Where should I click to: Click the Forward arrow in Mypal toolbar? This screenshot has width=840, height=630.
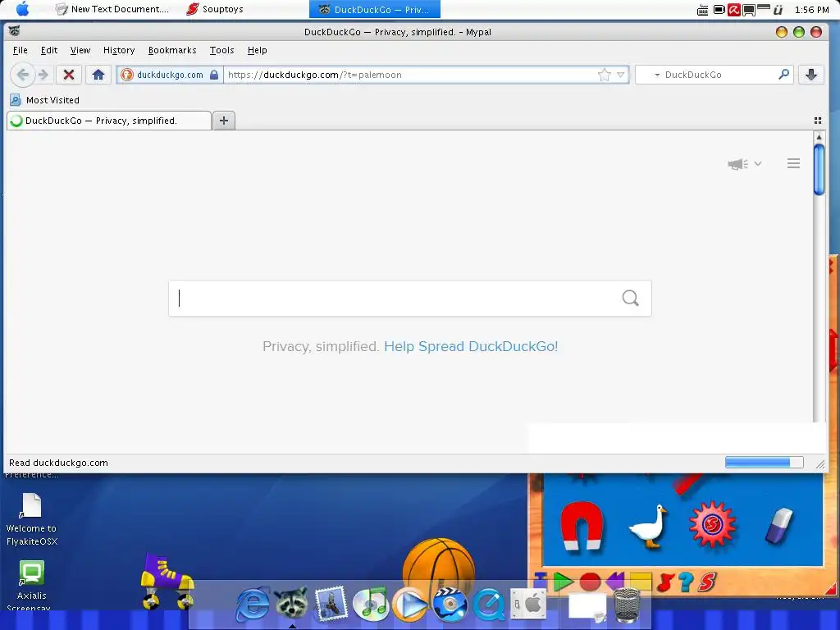(x=43, y=75)
